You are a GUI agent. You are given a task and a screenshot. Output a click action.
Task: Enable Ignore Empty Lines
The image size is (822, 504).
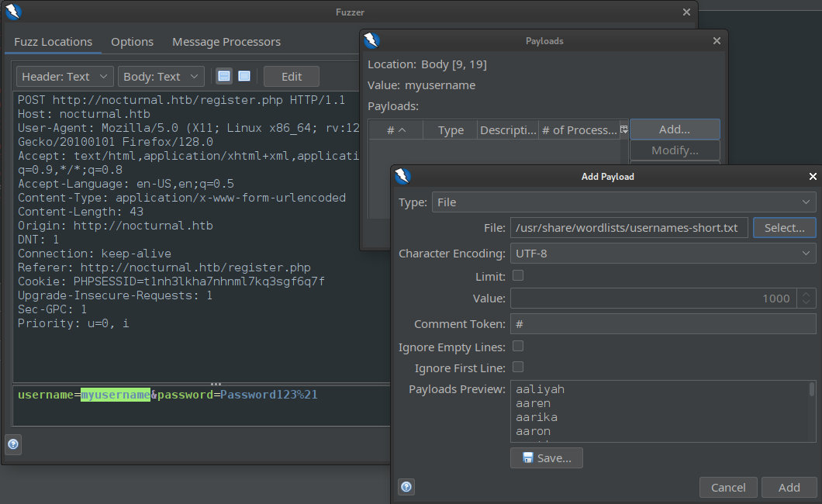[517, 347]
